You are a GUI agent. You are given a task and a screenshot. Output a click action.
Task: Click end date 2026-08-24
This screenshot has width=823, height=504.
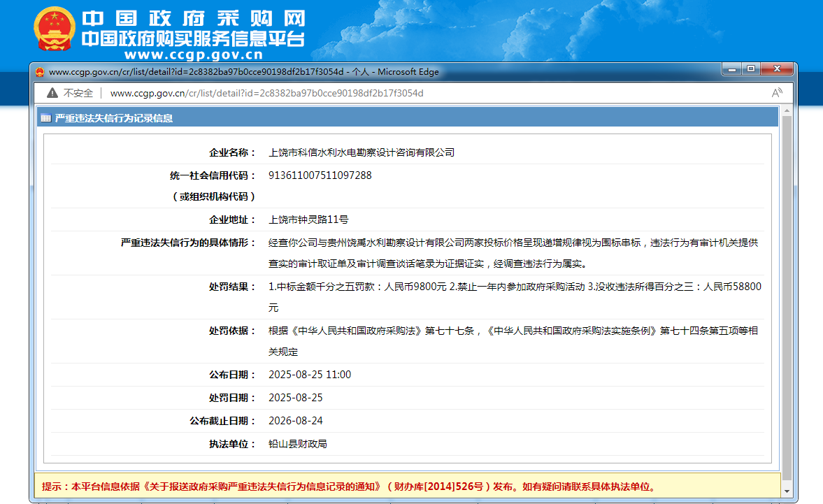click(296, 421)
